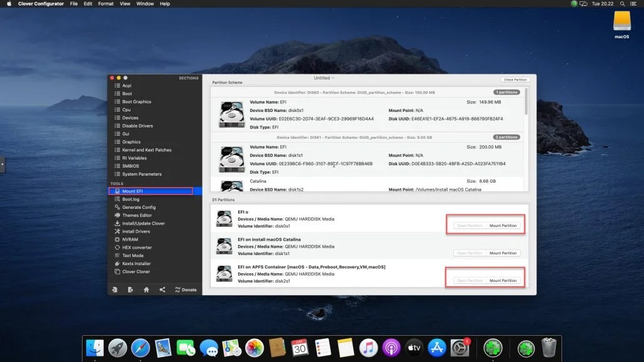644x362 pixels.
Task: Click the Clover menu bar status icon
Action: pos(574,4)
